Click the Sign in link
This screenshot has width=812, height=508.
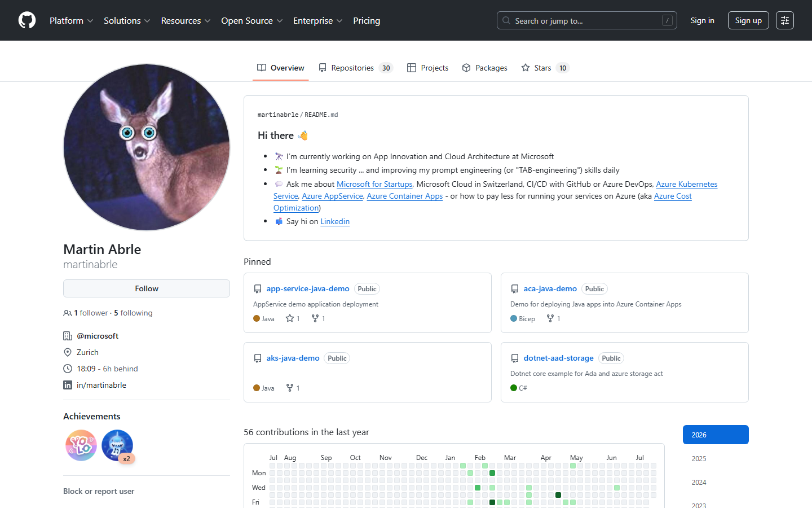click(702, 20)
